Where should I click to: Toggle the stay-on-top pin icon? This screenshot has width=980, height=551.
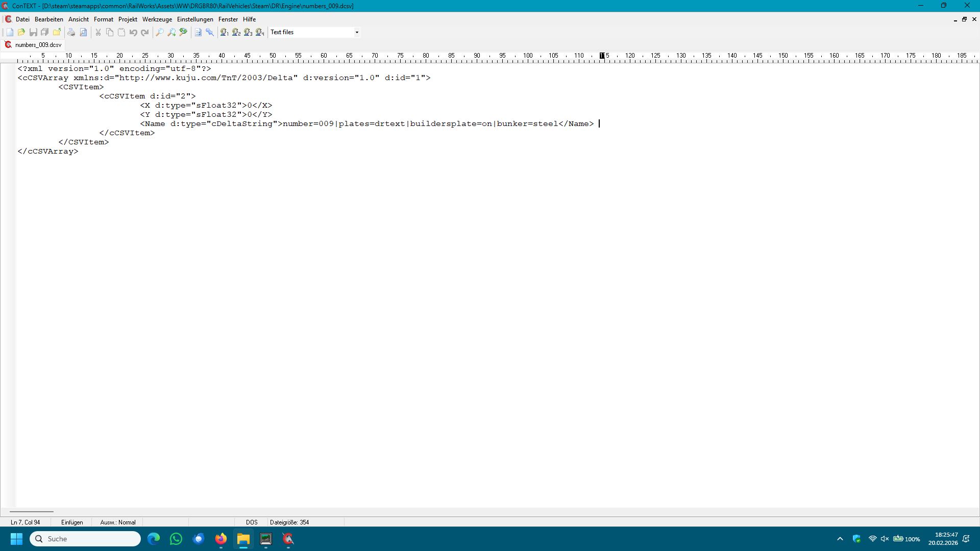[210, 32]
